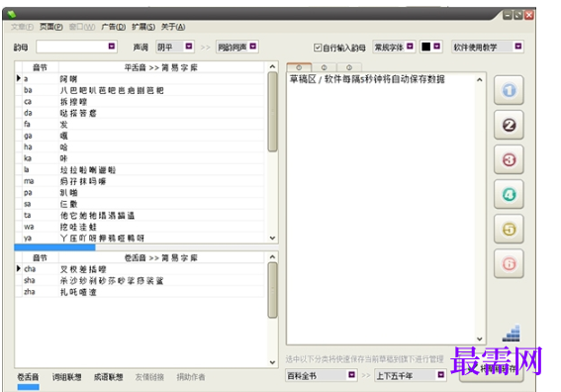Switch to the third draft tab
This screenshot has width=561, height=392.
pos(349,67)
